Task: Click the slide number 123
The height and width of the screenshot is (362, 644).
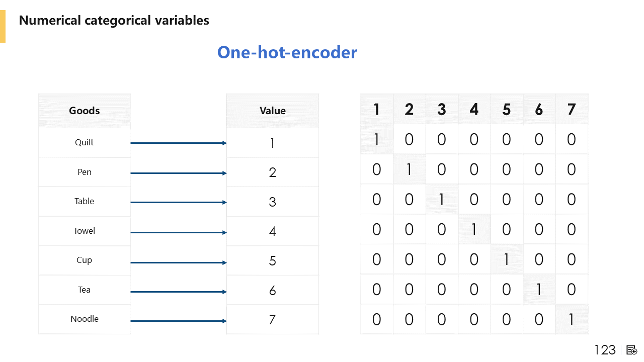Action: click(x=605, y=350)
